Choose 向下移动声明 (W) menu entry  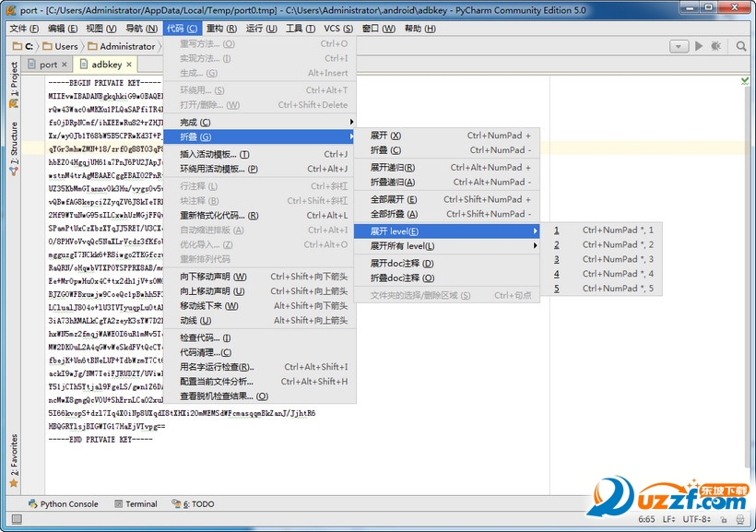click(x=260, y=277)
